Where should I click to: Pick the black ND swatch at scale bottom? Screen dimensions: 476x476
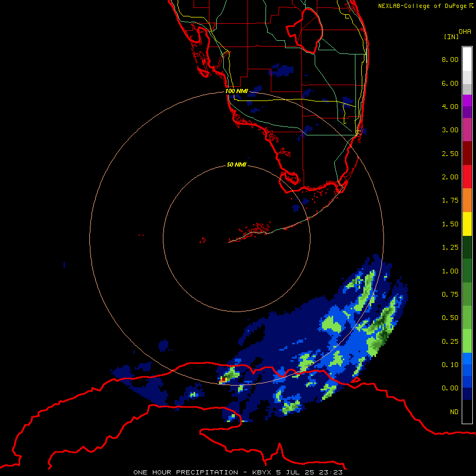click(x=467, y=411)
